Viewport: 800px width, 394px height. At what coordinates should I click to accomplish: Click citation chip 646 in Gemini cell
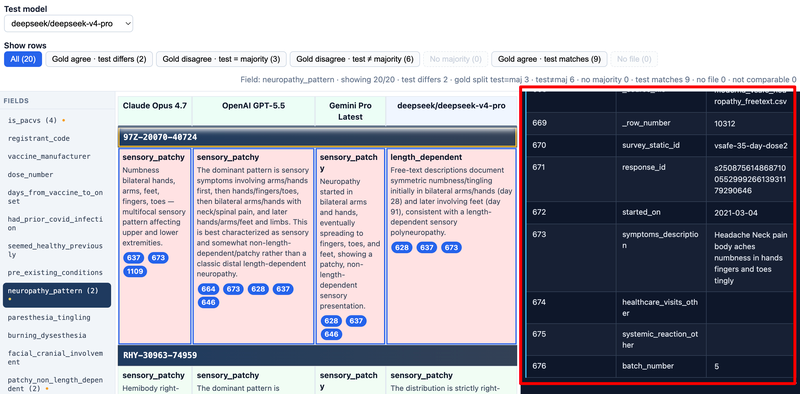[x=331, y=335]
